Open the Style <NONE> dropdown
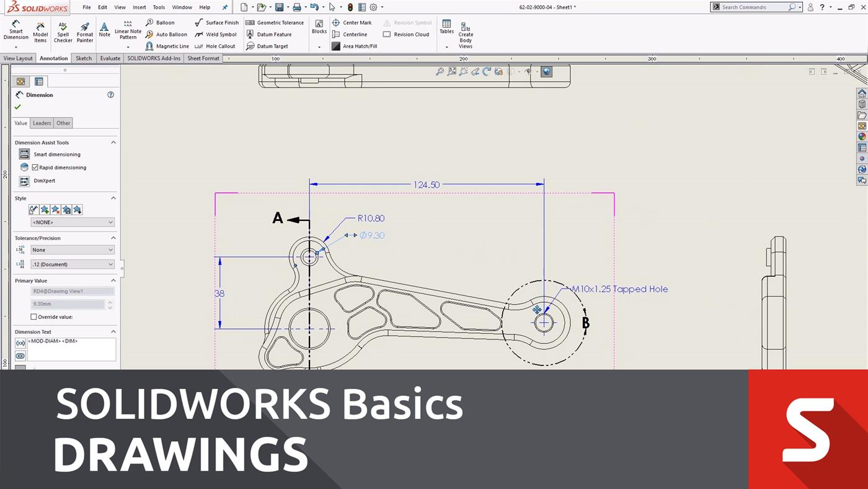The height and width of the screenshot is (489, 868). [x=72, y=222]
